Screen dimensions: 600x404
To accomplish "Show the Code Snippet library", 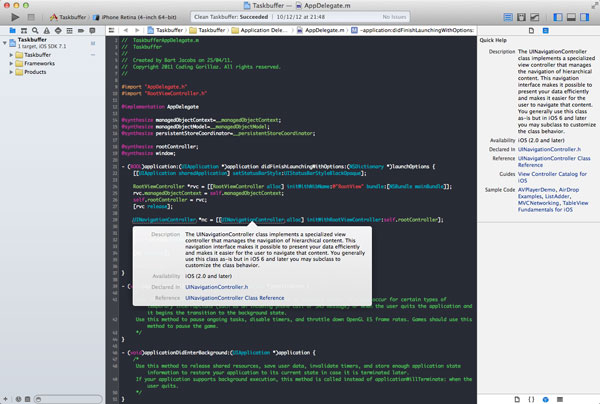I will coord(531,399).
